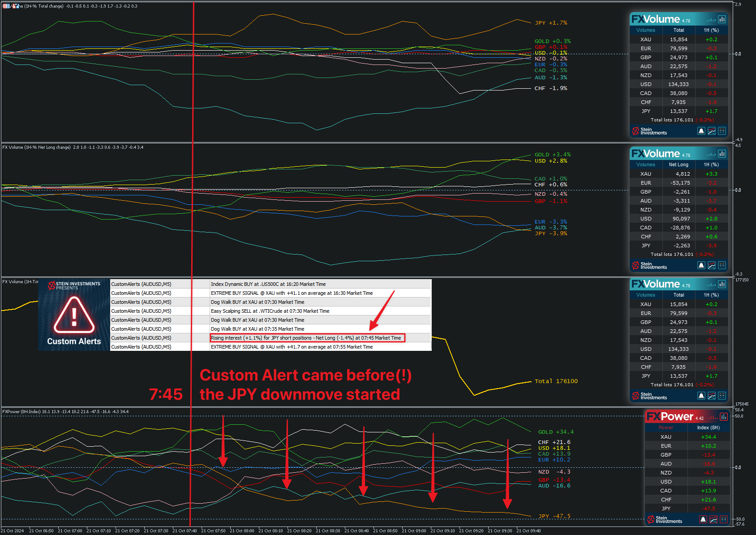Click Stein Investments logo in Net Long FXVolume panel
Screen dimensions: 756x535
point(649,265)
